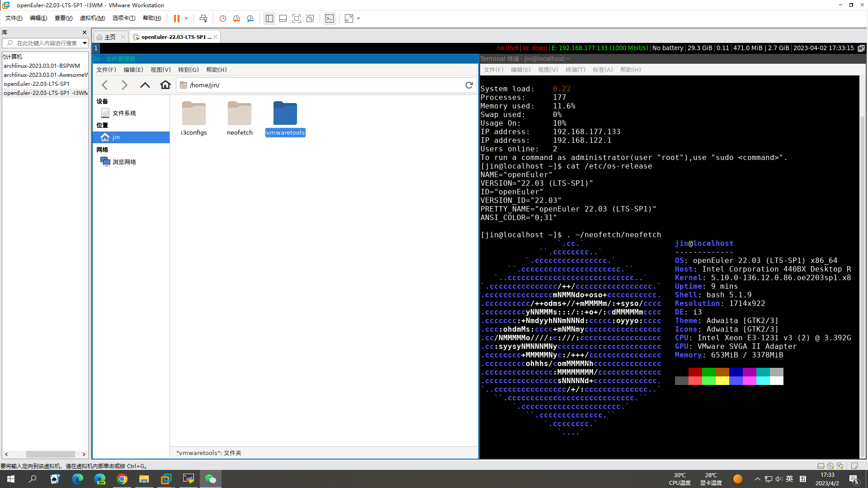Send Ctrl+Alt+Del to virtual machine
The width and height of the screenshot is (868, 488).
[x=203, y=19]
